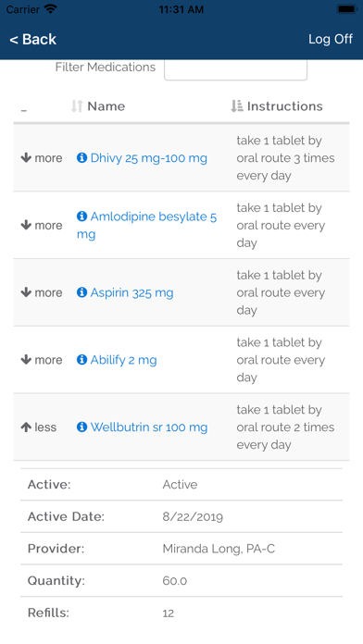363x644 pixels.
Task: Open the Abilify 2 mg link
Action: (123, 360)
